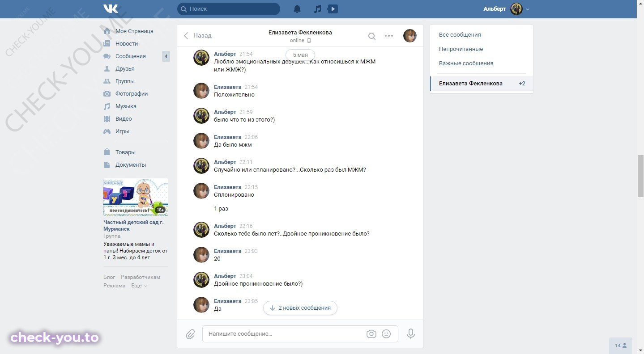
Task: Go to Моя Страница
Action: click(x=134, y=31)
